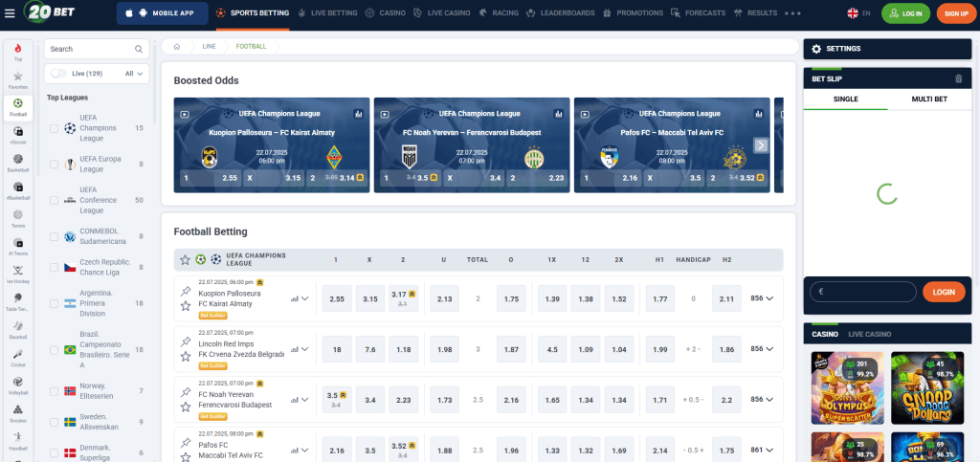
Task: Open Settings gear in bet slip panel
Action: point(815,49)
